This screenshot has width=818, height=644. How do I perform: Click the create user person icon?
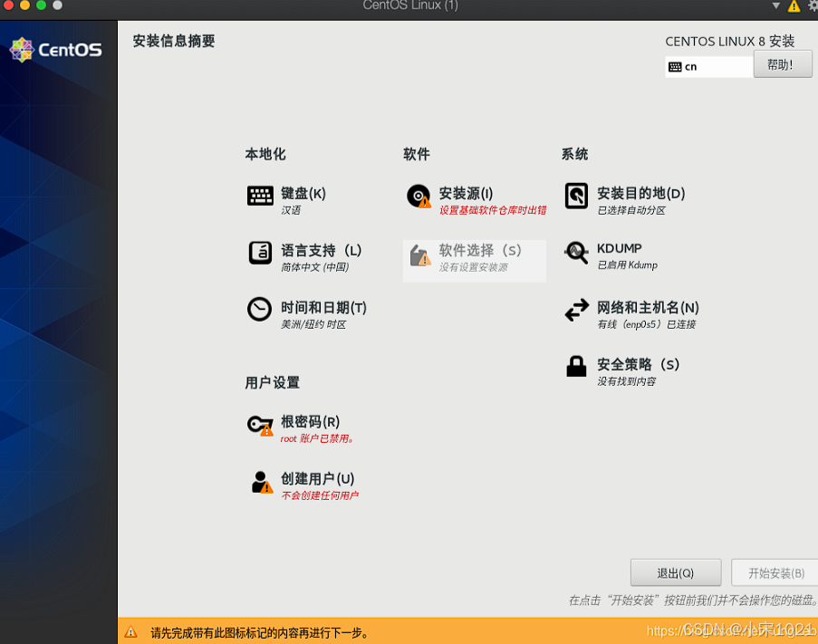coord(262,482)
